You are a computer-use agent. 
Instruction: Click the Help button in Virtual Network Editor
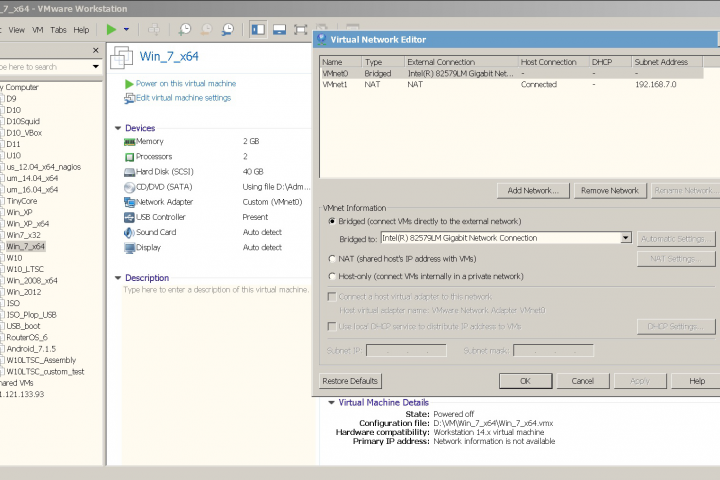[697, 381]
